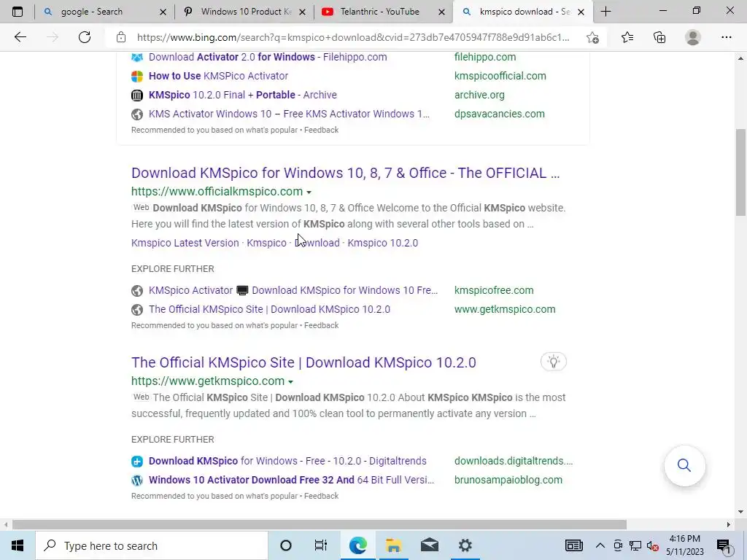Open the notification center icon
This screenshot has height=560, width=747.
pos(723,546)
